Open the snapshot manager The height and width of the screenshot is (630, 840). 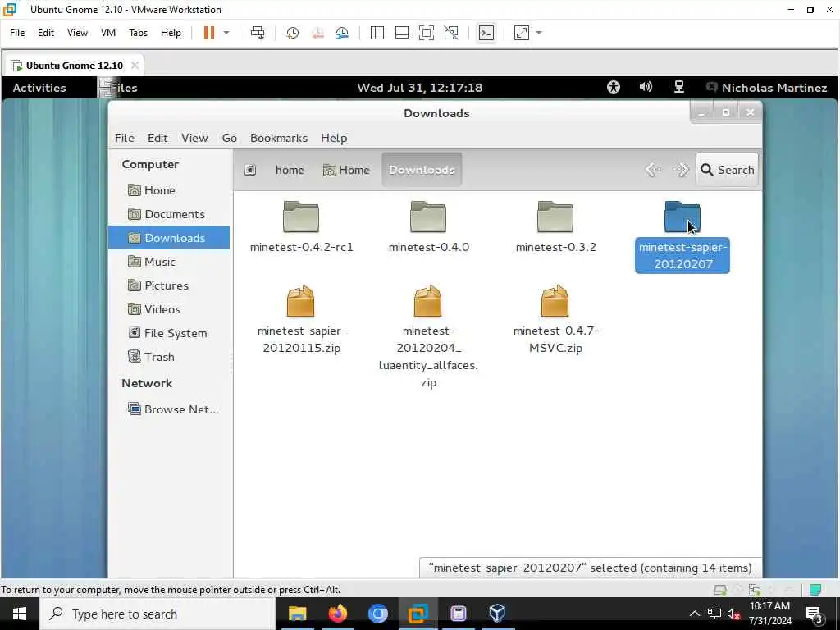[342, 33]
